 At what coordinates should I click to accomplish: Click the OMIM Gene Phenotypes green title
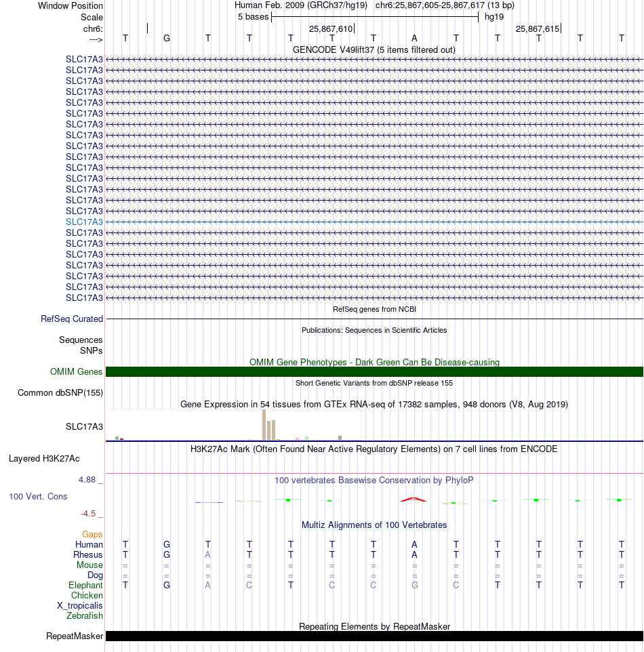374,362
